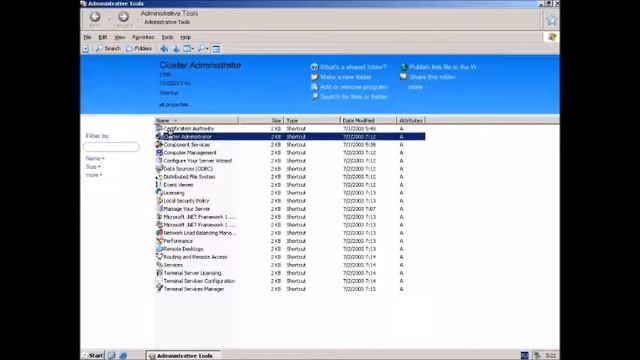
Task: Click 'Search for files or folders' link
Action: coord(349,97)
